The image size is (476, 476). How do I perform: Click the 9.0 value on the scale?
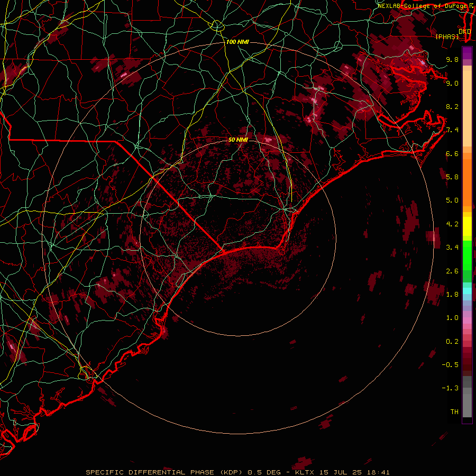452,83
